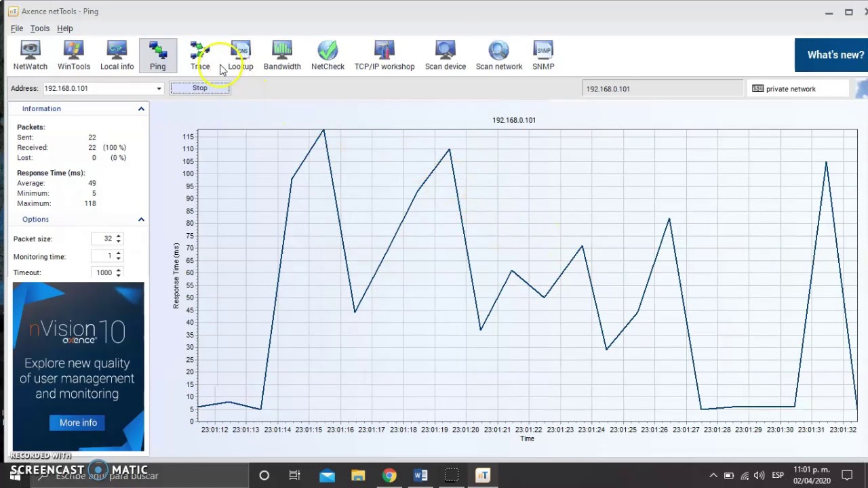868x488 pixels.
Task: Open the File menu
Action: (17, 28)
